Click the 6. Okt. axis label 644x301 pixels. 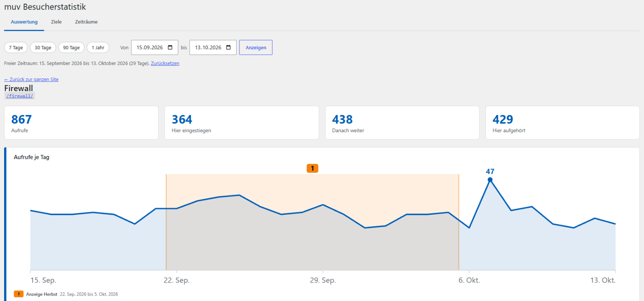[x=469, y=280]
